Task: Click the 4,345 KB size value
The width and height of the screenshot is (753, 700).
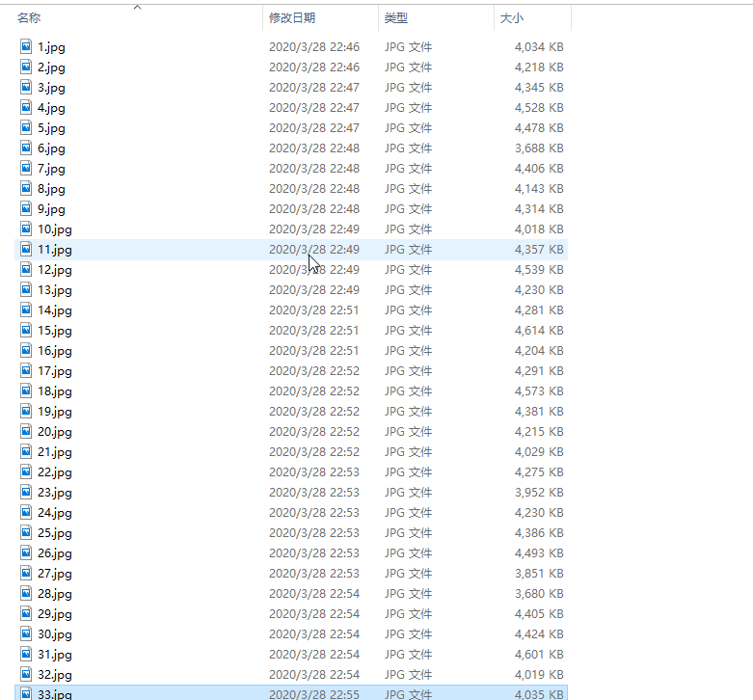Action: pos(539,88)
